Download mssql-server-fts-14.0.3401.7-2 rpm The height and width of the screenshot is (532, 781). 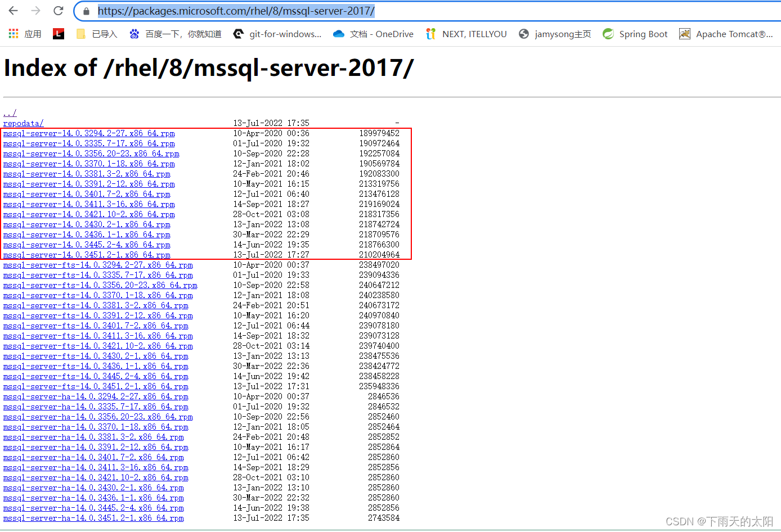tap(96, 326)
